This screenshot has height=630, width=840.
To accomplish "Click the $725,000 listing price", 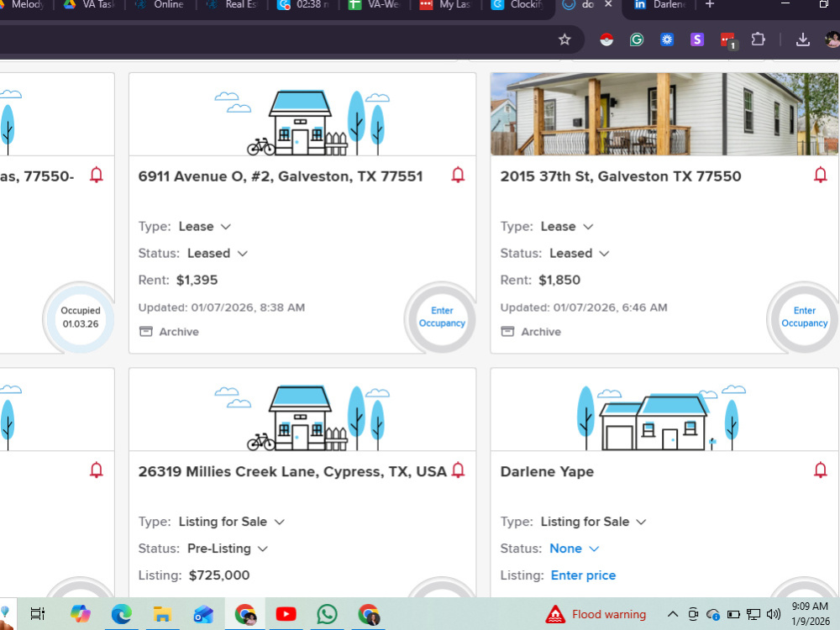I will [219, 575].
